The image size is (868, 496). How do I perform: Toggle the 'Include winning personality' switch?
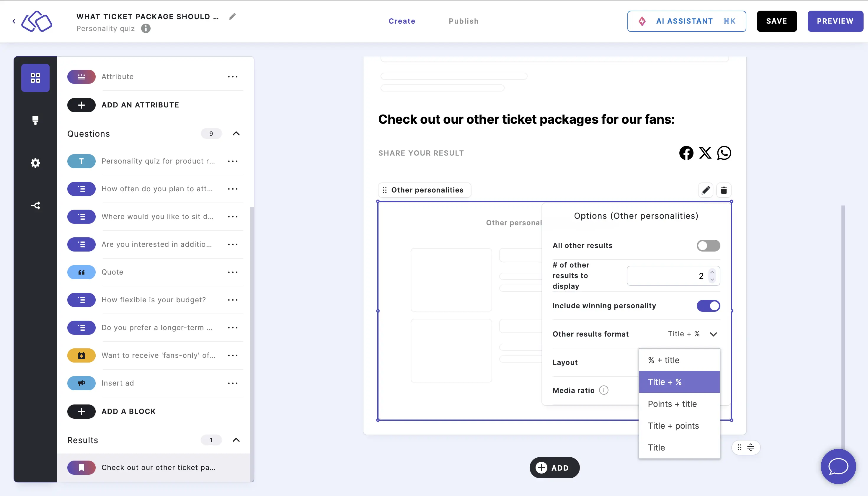[x=708, y=306]
